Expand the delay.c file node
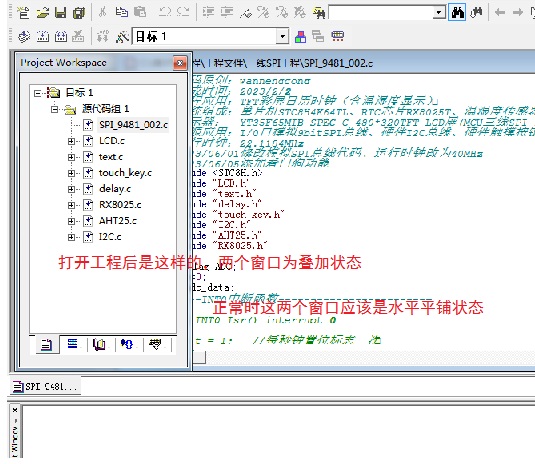This screenshot has height=464, width=535. (71, 189)
